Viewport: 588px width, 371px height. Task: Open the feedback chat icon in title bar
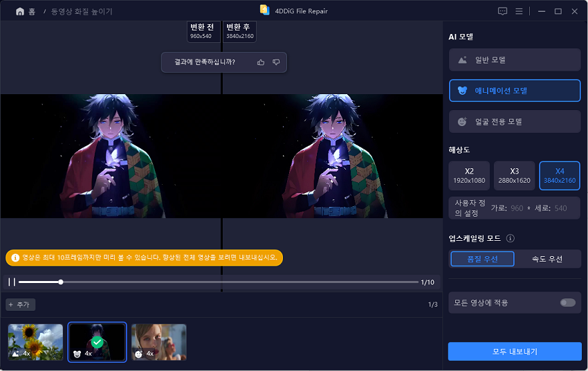[502, 11]
